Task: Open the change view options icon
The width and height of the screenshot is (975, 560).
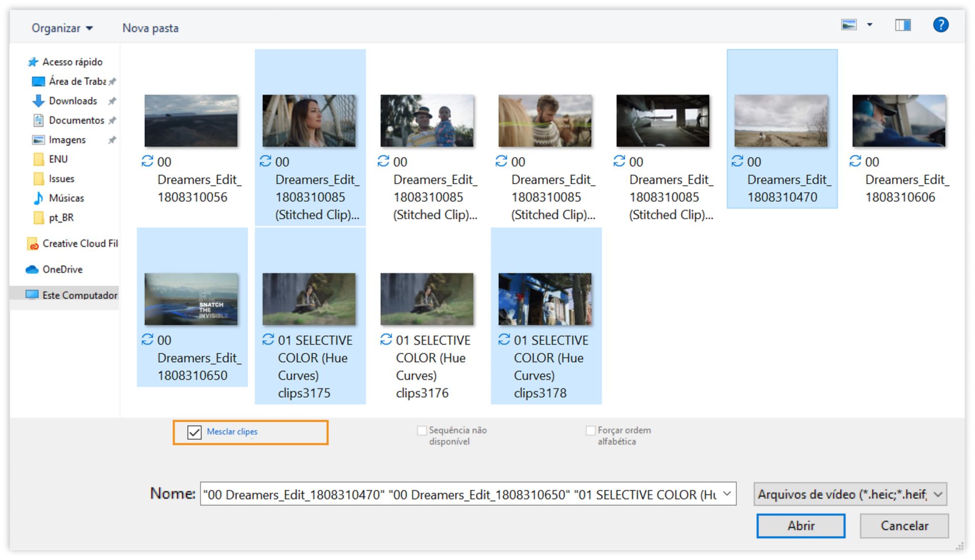Action: [x=849, y=24]
